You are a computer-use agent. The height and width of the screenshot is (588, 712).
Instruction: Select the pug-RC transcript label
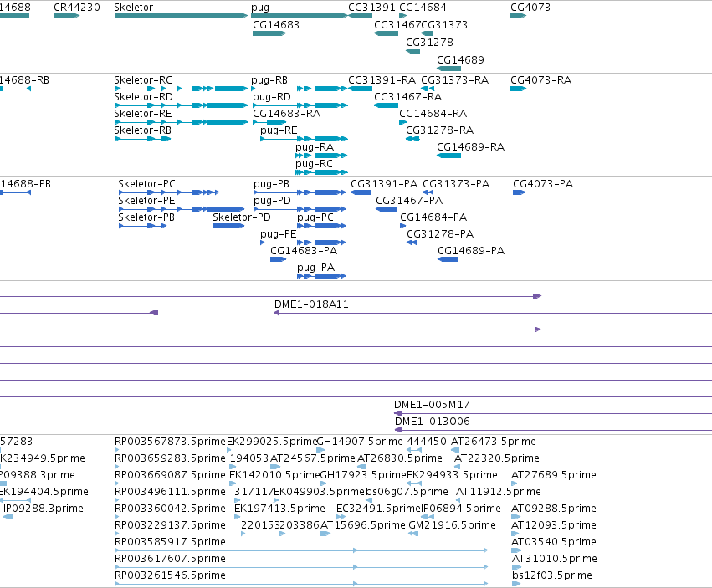(315, 165)
